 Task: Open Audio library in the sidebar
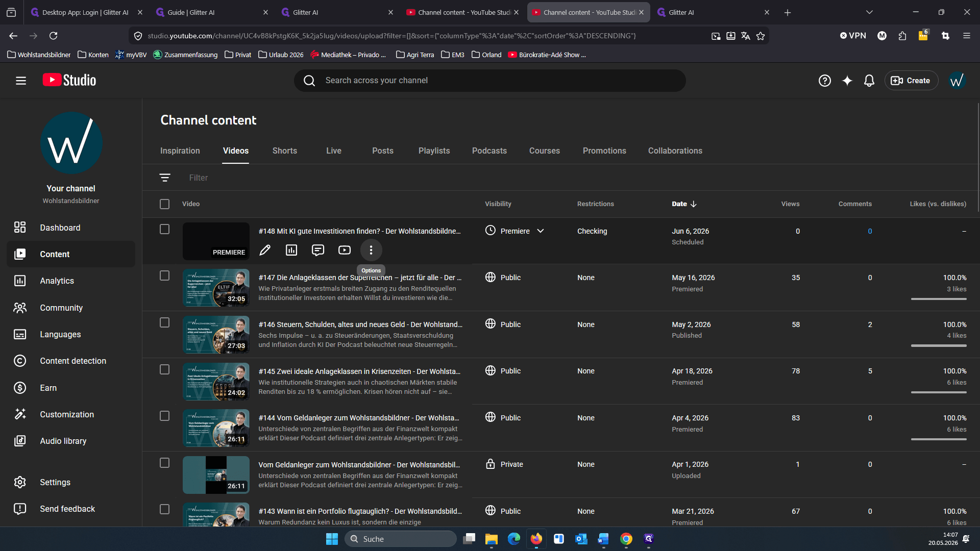(71, 441)
